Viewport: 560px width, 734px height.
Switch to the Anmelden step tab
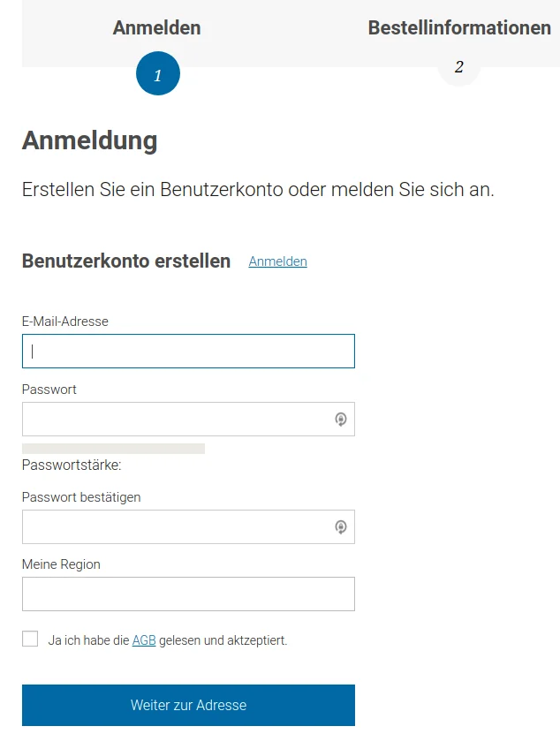pyautogui.click(x=157, y=28)
